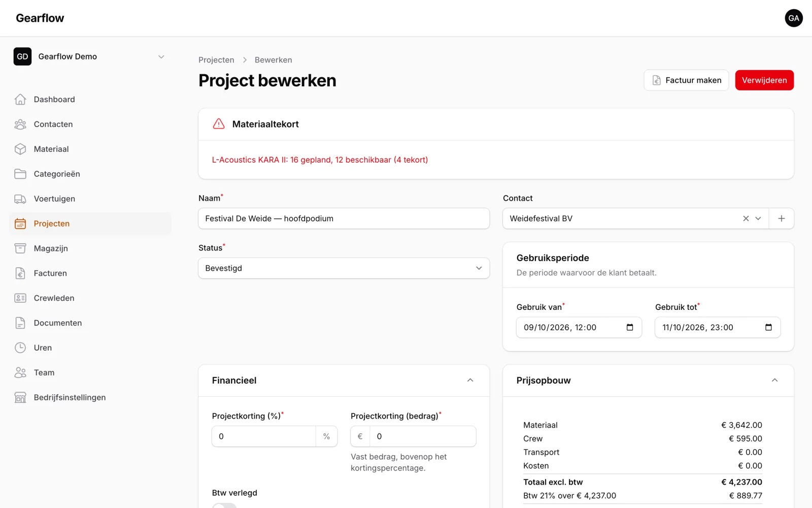Open the Magazijn archive icon
Screen dimensions: 812x508
coord(20,248)
